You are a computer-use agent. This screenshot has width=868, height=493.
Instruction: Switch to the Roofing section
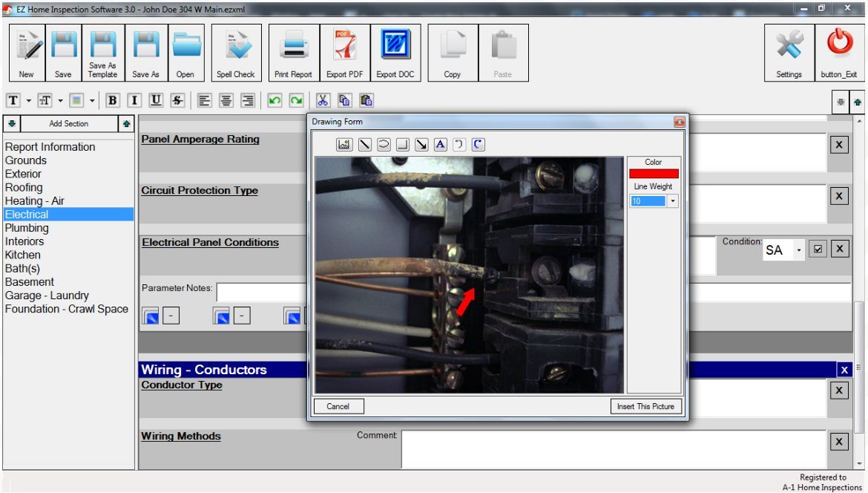click(x=23, y=187)
